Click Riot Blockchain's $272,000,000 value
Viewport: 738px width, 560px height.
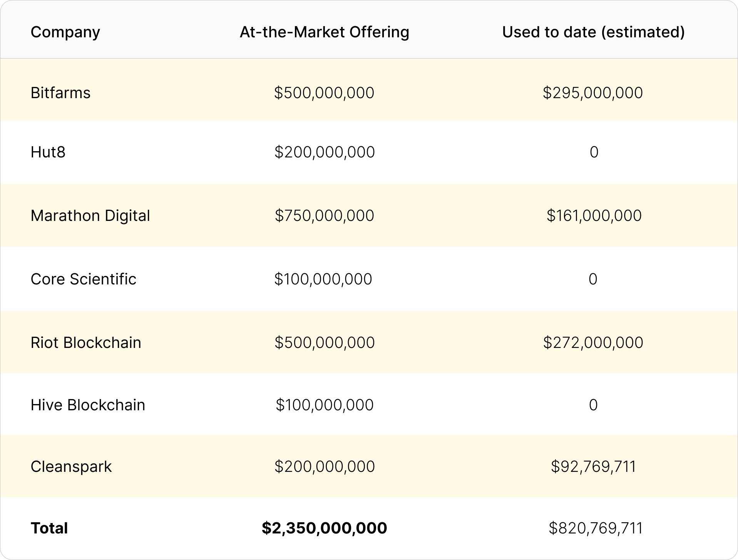[592, 342]
